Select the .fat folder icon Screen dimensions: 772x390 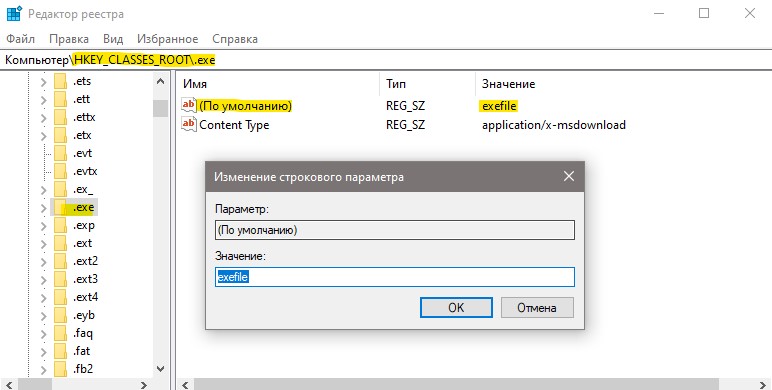60,351
